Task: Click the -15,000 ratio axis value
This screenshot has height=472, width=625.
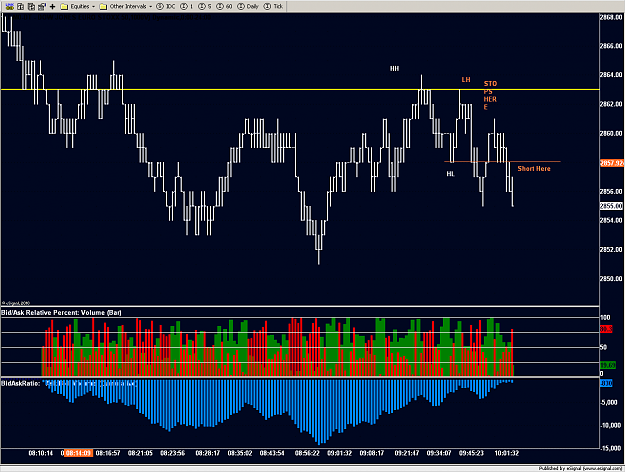Action: click(612, 448)
